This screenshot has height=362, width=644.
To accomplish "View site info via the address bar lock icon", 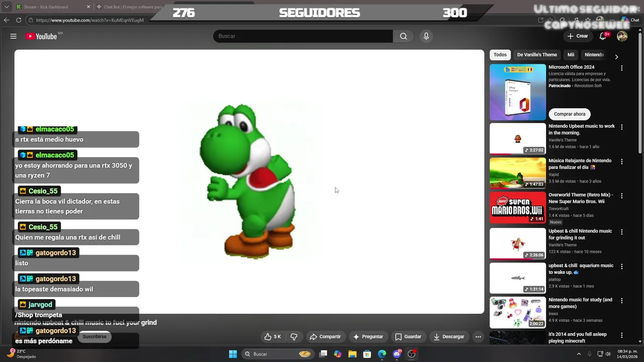I will tap(31, 20).
